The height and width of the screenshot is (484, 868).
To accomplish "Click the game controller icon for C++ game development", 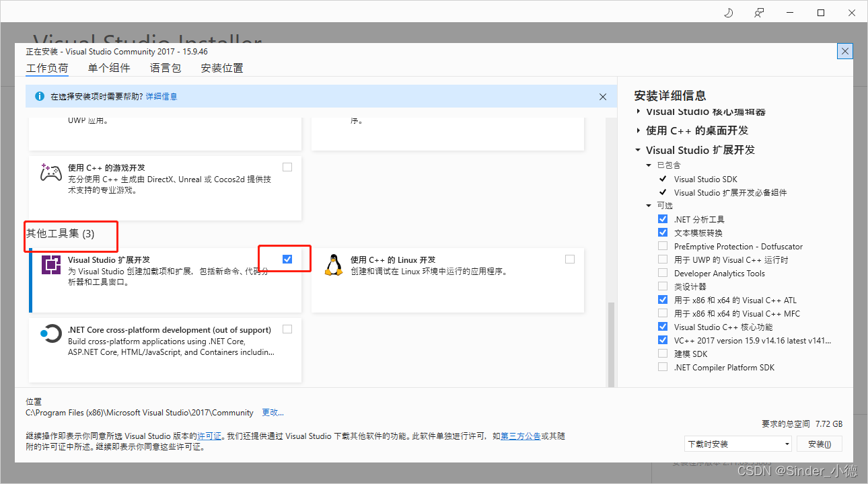I will click(51, 172).
